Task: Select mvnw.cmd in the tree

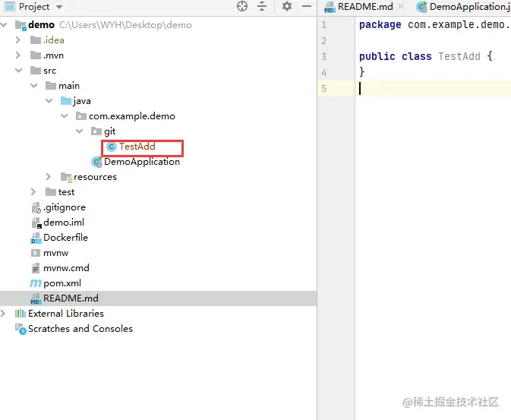Action: tap(66, 268)
